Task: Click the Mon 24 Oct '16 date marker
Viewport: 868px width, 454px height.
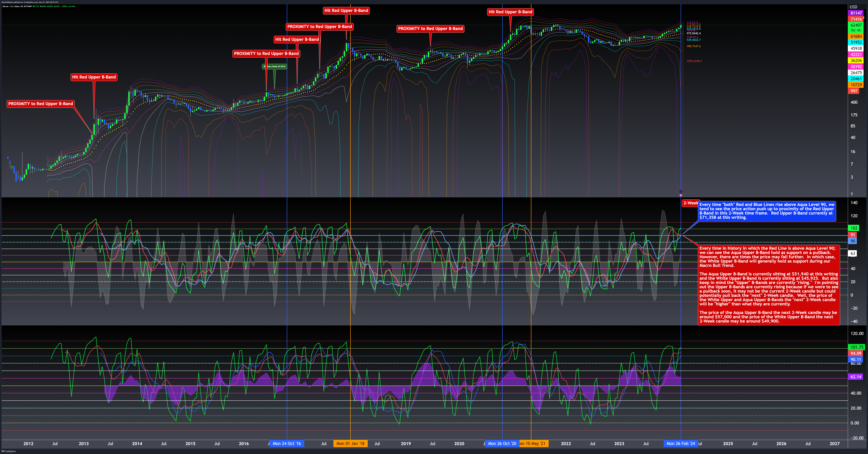Action: point(287,444)
